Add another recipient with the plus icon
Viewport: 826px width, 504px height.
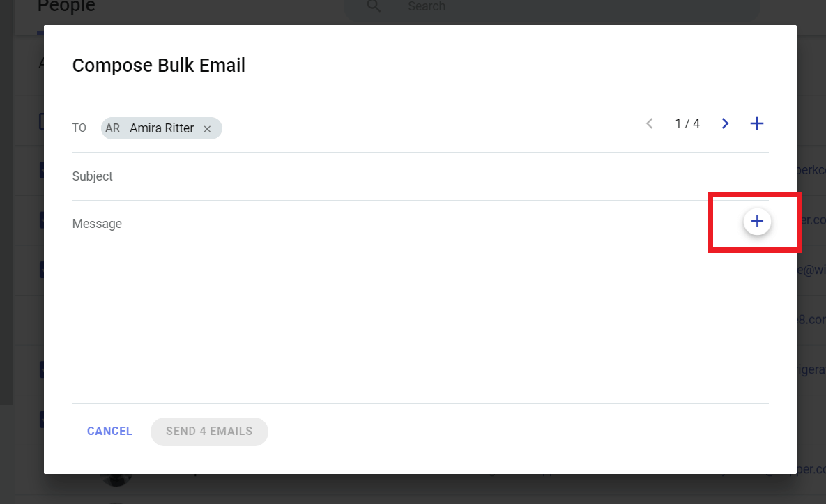tap(756, 123)
